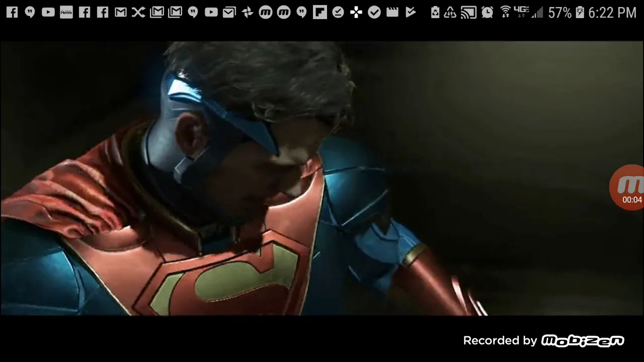Viewport: 644px width, 362px height.
Task: Open the game controller d-pad notification
Action: point(356,12)
